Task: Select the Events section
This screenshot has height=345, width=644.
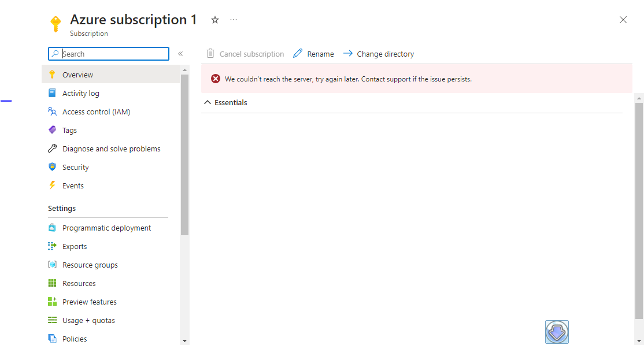Action: click(72, 185)
